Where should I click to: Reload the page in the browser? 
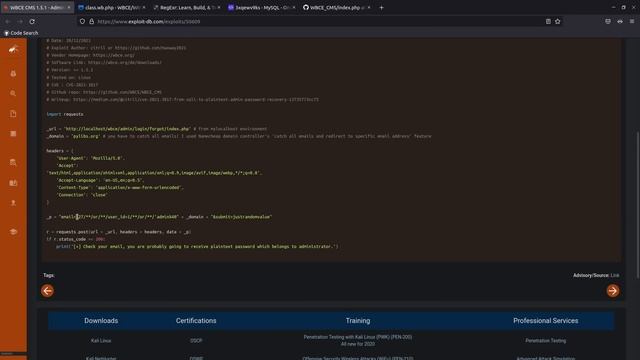[x=32, y=21]
